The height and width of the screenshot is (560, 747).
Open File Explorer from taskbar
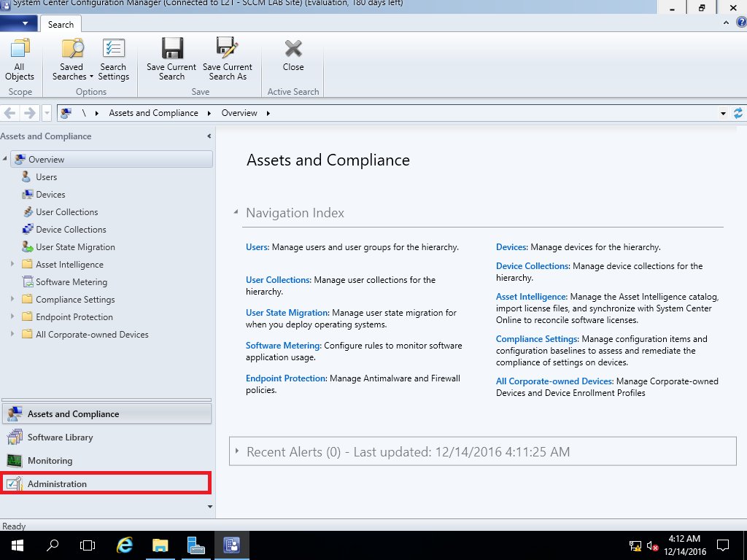click(160, 545)
